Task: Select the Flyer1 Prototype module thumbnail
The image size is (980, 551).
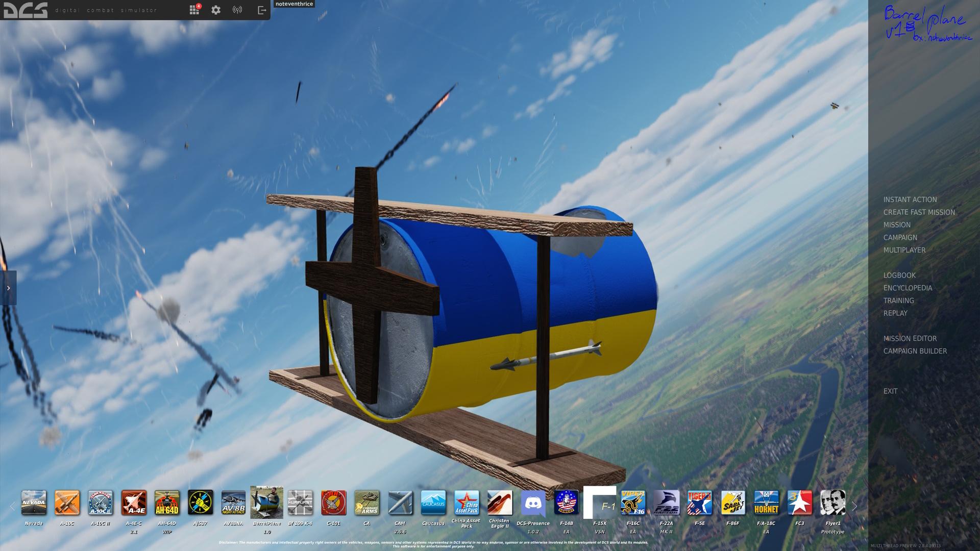Action: pyautogui.click(x=832, y=503)
